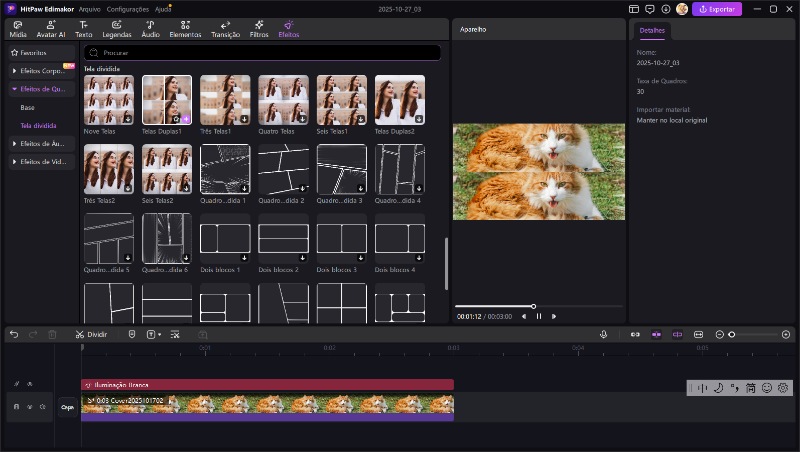This screenshot has height=452, width=800.
Task: Expand the Efeitos de Vídeo category
Action: [40, 161]
